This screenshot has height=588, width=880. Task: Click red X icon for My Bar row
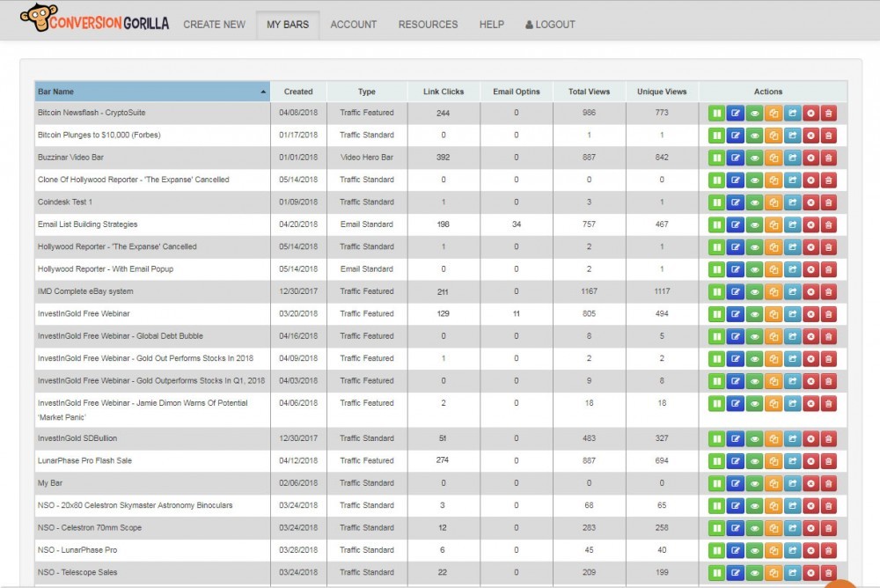[x=810, y=483]
